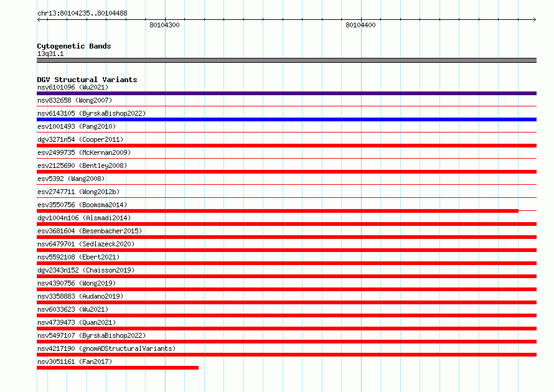Image resolution: width=554 pixels, height=392 pixels.
Task: Select dgv1004n106 (Alsmadi2014) label
Action: [84, 218]
